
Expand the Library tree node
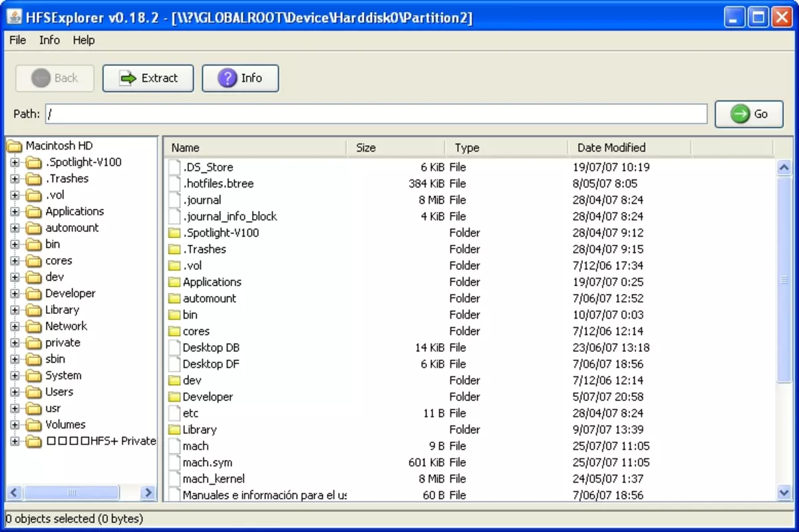click(15, 310)
